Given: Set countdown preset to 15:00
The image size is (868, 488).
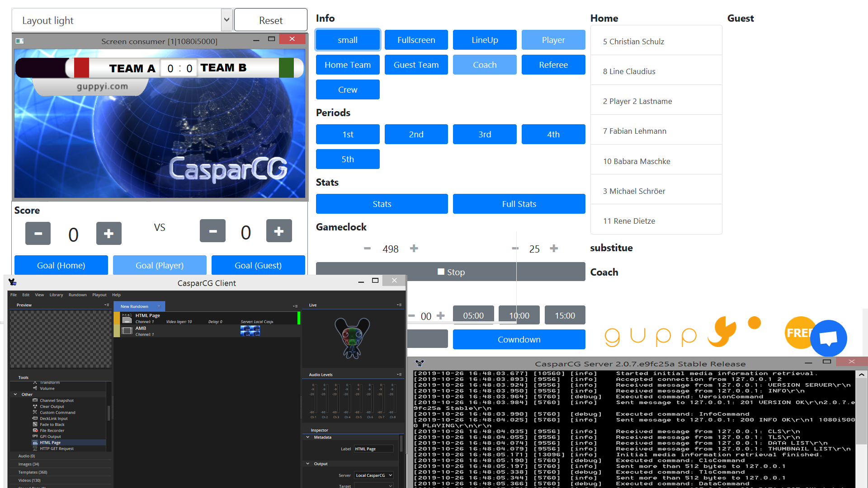Looking at the screenshot, I should pos(565,315).
